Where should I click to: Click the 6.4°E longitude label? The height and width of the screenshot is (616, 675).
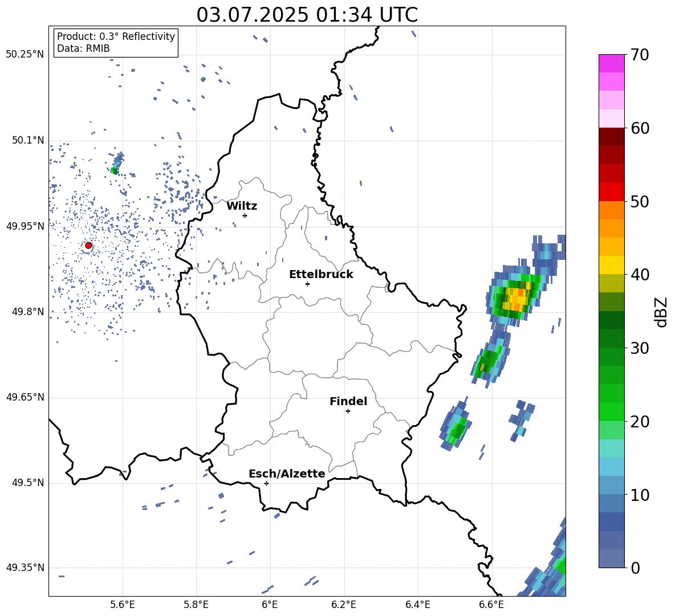pyautogui.click(x=417, y=605)
